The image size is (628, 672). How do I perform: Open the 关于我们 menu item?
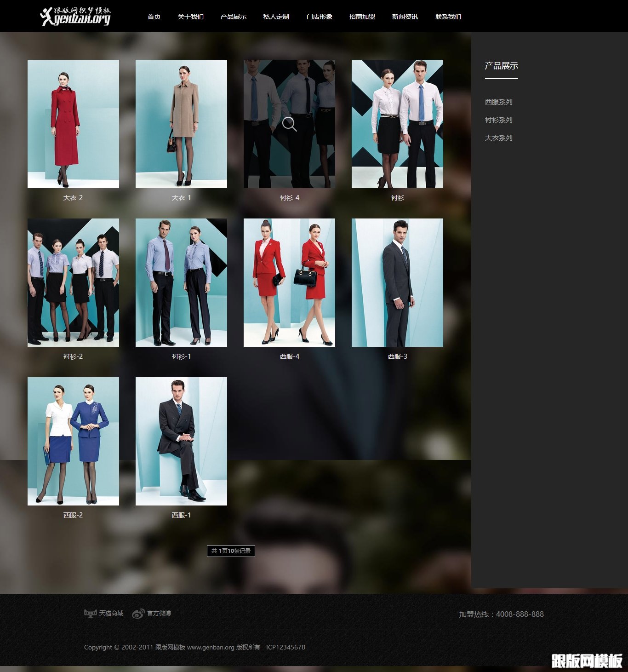(x=190, y=17)
